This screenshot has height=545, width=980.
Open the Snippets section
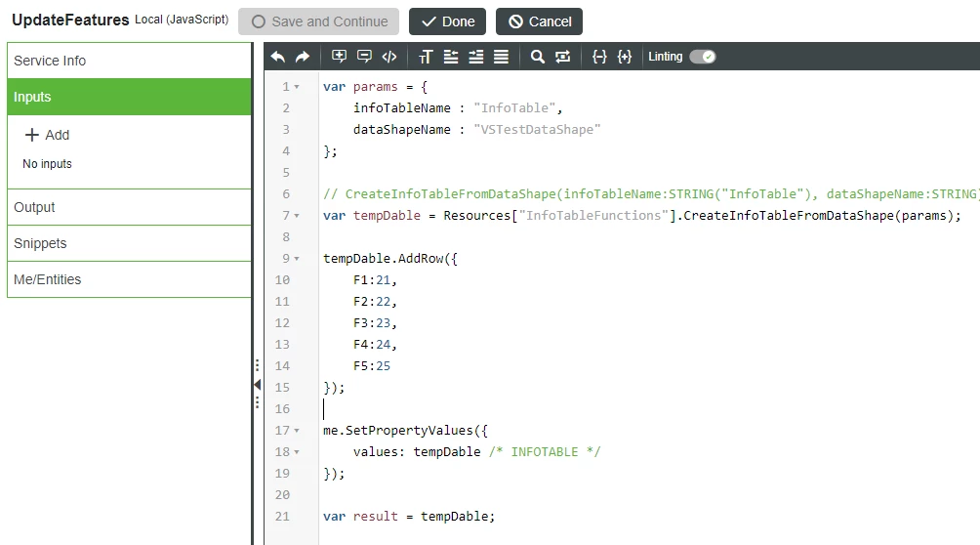coord(130,243)
